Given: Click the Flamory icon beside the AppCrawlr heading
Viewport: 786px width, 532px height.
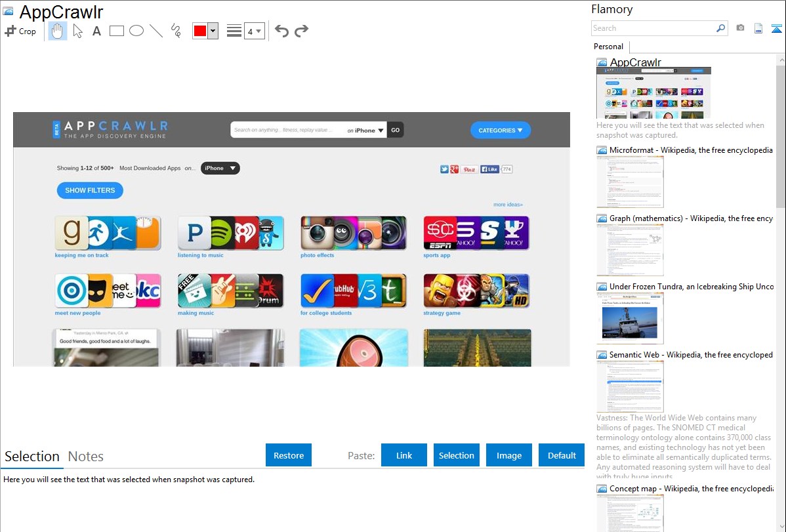Looking at the screenshot, I should coord(8,11).
